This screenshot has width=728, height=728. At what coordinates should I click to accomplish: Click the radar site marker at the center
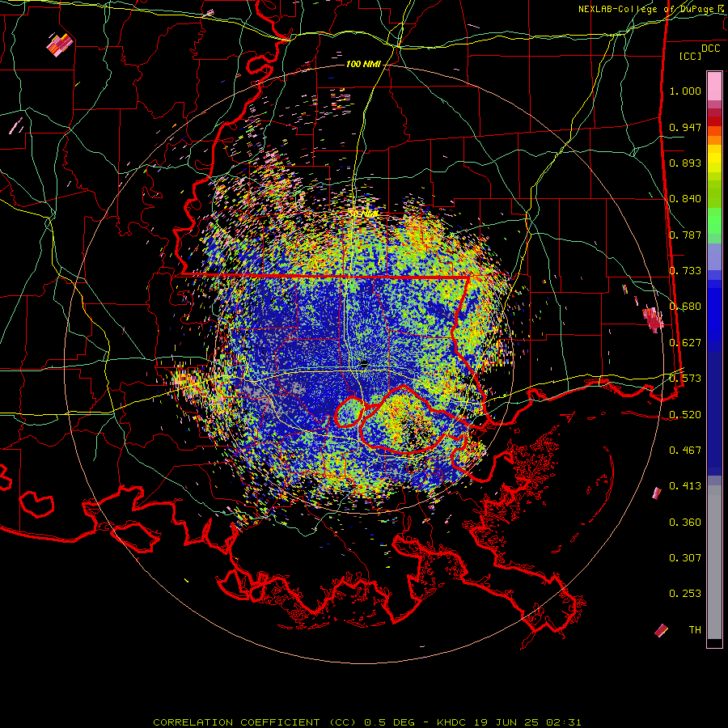(x=364, y=365)
